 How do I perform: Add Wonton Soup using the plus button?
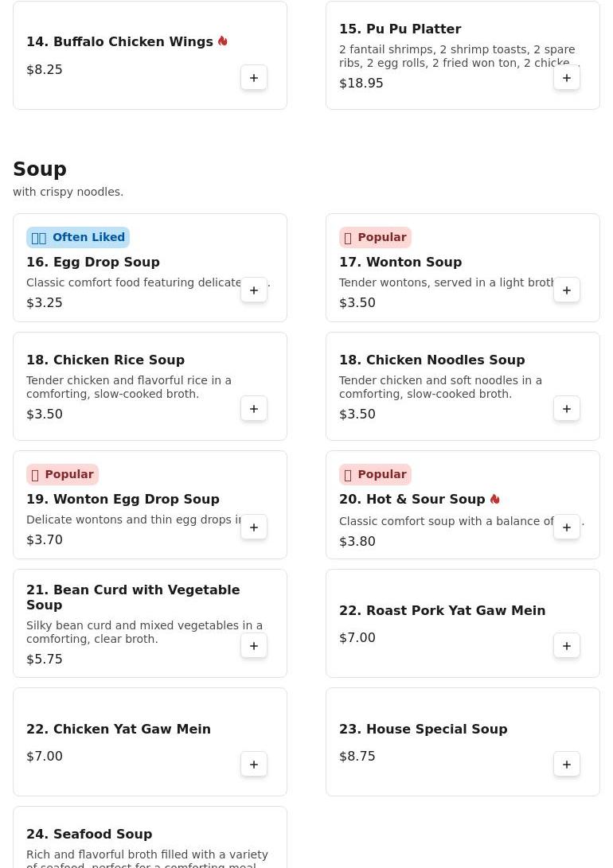click(x=567, y=290)
